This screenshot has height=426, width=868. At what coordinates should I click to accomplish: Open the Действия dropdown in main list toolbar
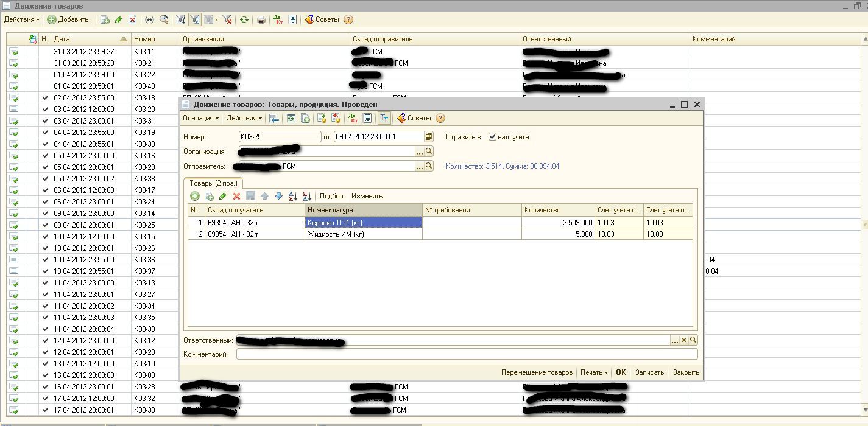[x=22, y=19]
